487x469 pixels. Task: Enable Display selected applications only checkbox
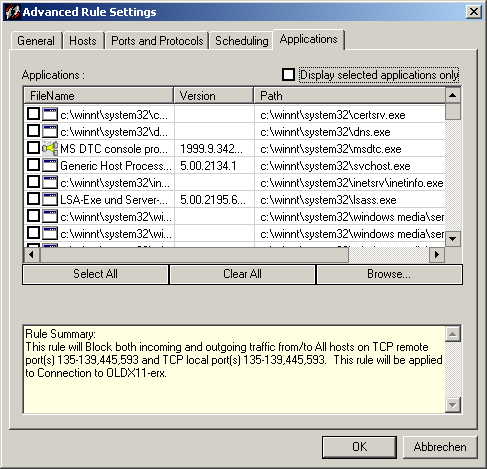(x=288, y=75)
